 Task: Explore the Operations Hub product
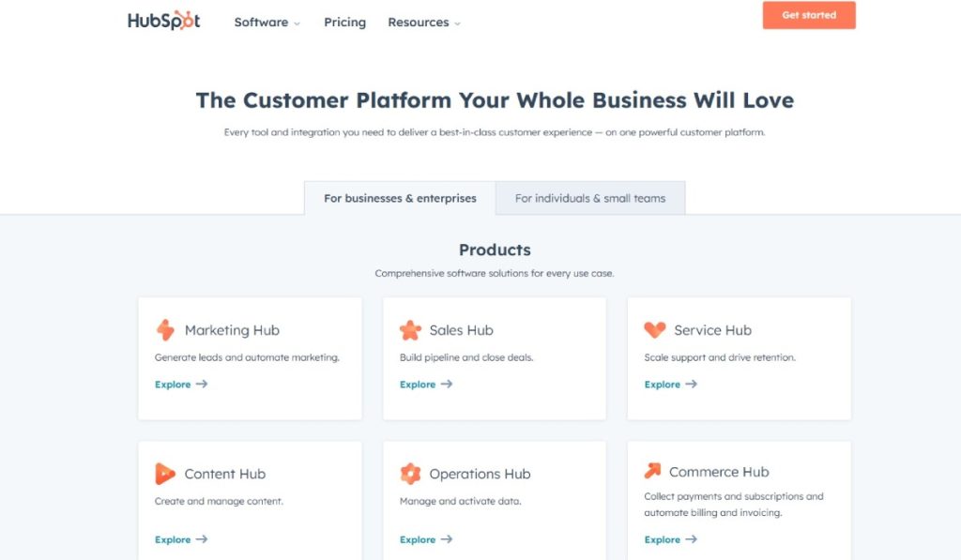(x=418, y=540)
